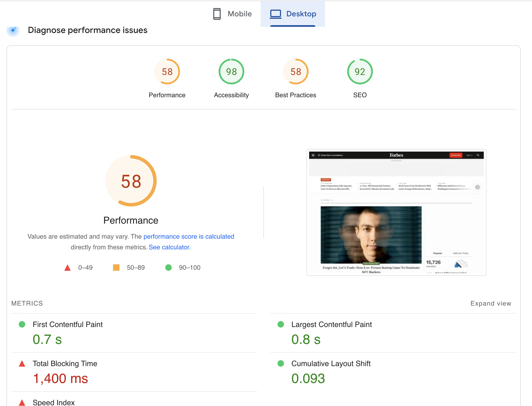The height and width of the screenshot is (406, 532).
Task: Click the large 58 Performance gauge
Action: 131,181
